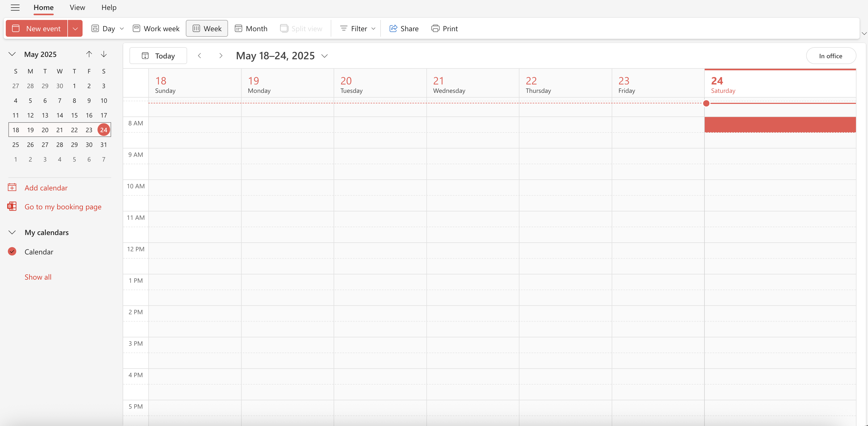Viewport: 868px width, 426px height.
Task: Switch to Month view
Action: (251, 28)
